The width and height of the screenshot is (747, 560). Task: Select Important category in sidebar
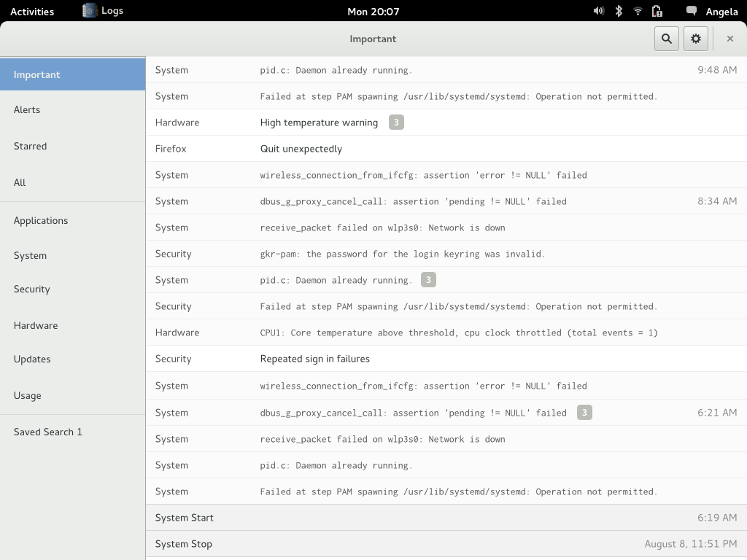pos(72,74)
